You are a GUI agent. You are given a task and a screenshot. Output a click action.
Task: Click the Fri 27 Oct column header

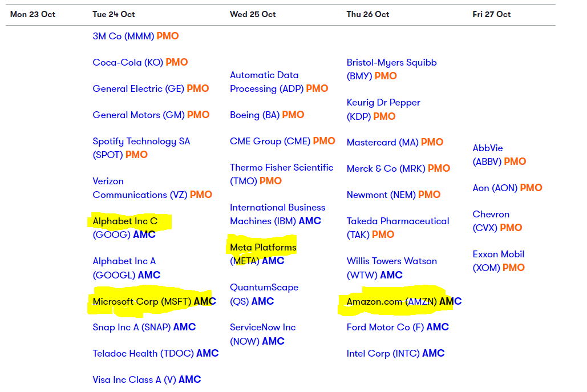point(492,14)
